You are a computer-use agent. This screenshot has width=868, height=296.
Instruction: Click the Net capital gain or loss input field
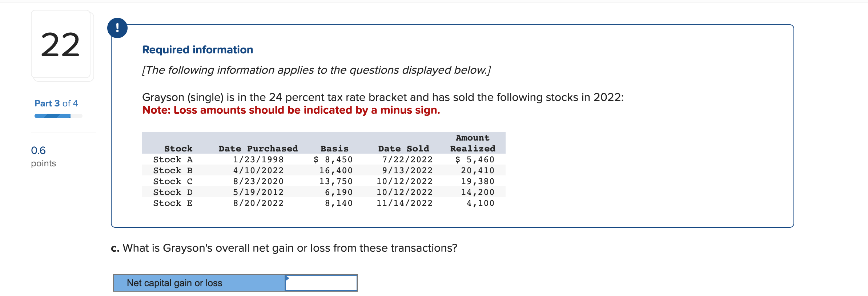[x=321, y=283]
